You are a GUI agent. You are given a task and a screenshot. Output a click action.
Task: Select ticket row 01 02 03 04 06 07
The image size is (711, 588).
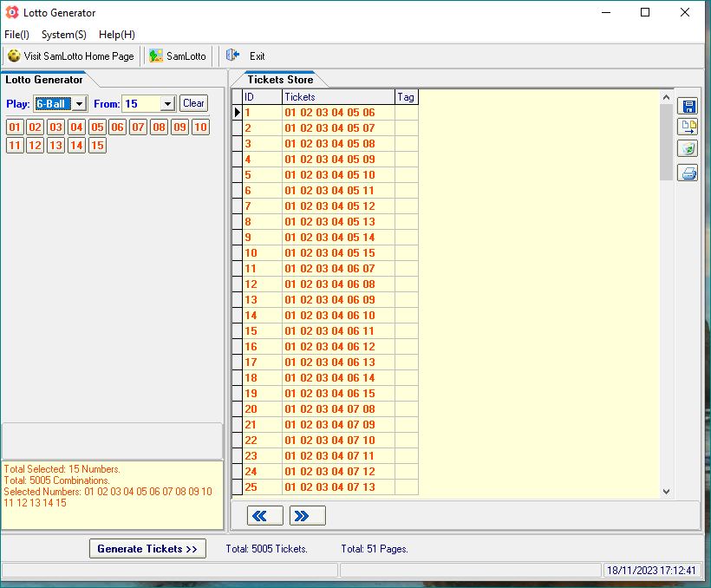click(x=329, y=269)
